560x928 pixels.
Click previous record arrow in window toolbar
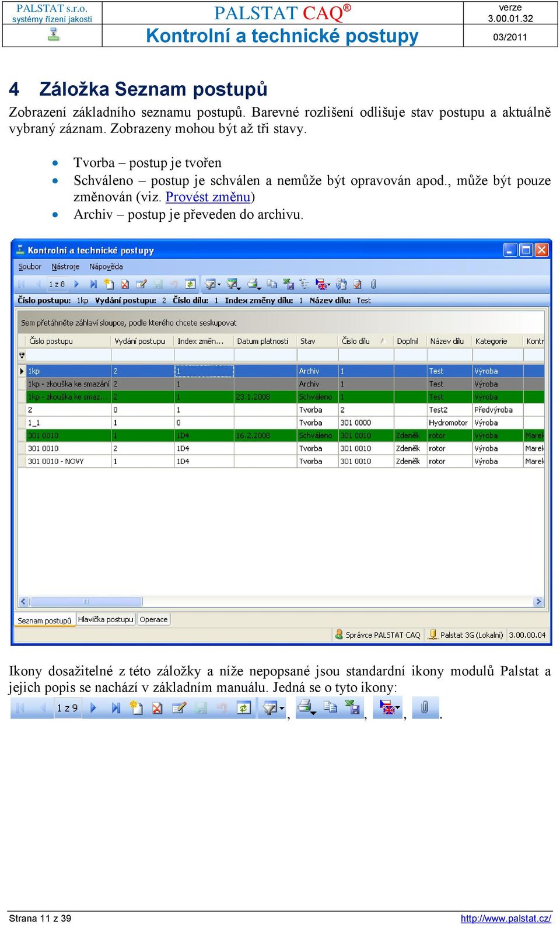[x=38, y=284]
